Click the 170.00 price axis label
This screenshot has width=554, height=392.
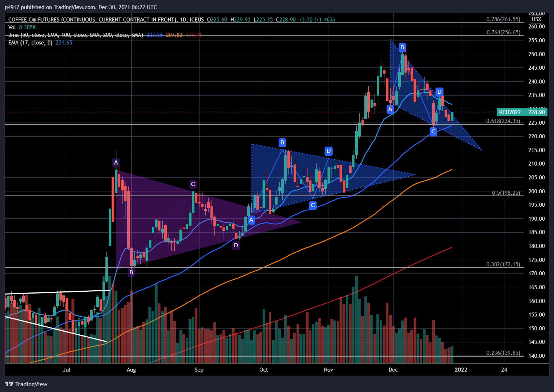536,273
